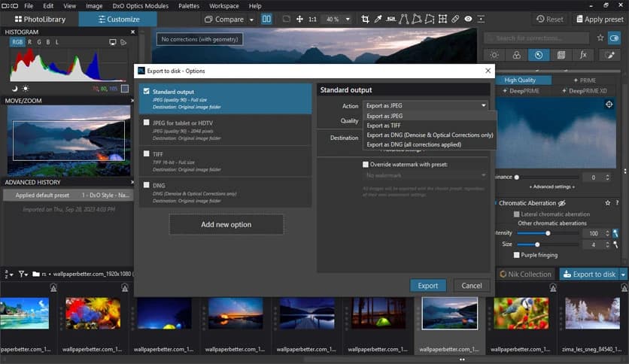Screen dimensions: 629x364
Task: Toggle Chromatic Aberration visibility eye icon
Action: point(562,203)
